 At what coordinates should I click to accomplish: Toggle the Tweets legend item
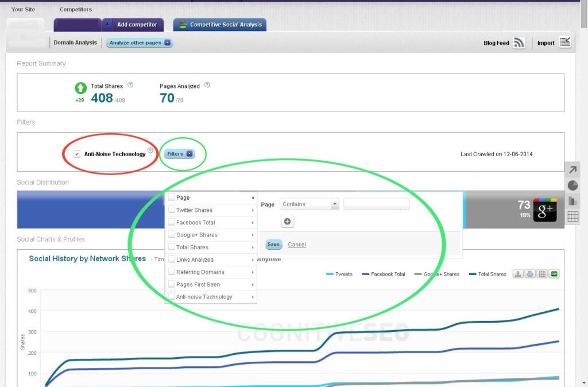339,274
